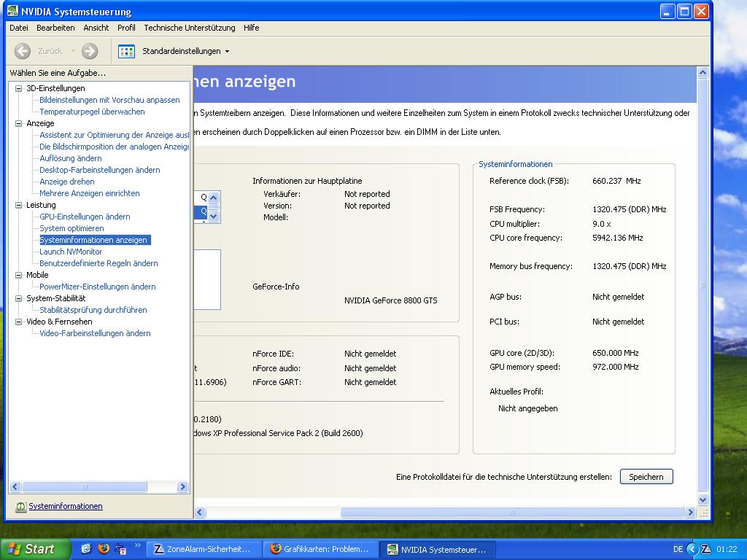The width and height of the screenshot is (747, 560).
Task: Select Anzeige drehen
Action: point(66,182)
